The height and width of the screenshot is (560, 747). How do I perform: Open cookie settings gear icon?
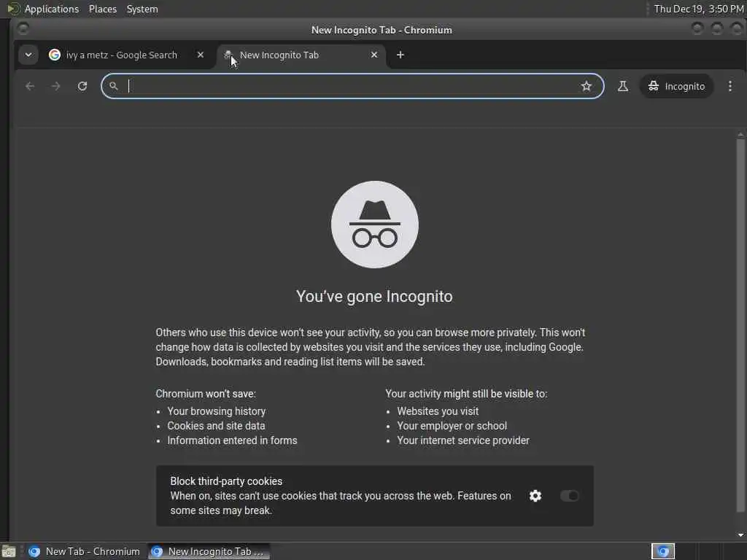535,496
